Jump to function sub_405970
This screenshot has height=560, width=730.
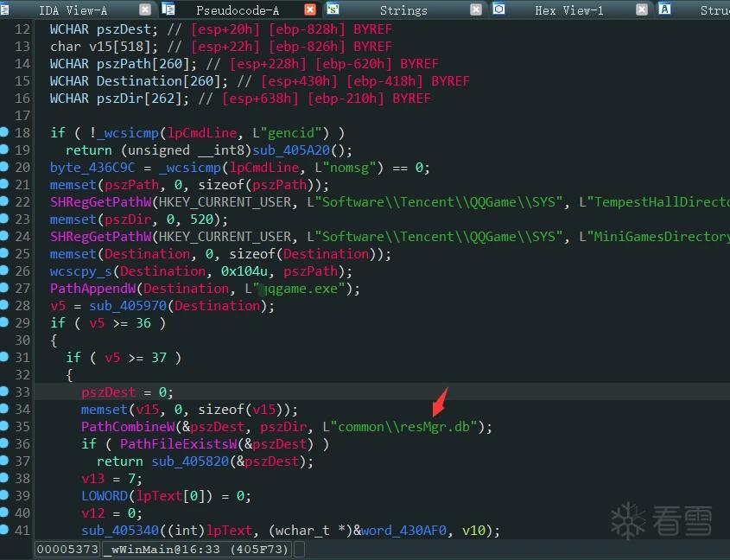tap(128, 306)
